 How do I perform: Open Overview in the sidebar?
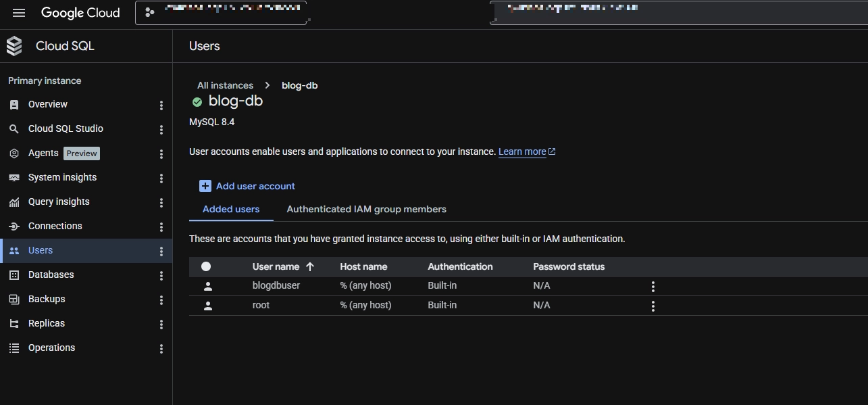(47, 104)
